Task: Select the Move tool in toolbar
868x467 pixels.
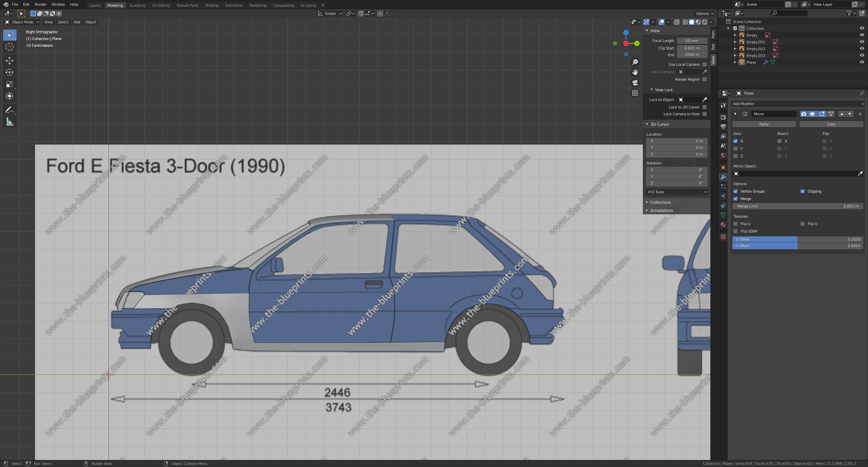Action: coord(9,61)
